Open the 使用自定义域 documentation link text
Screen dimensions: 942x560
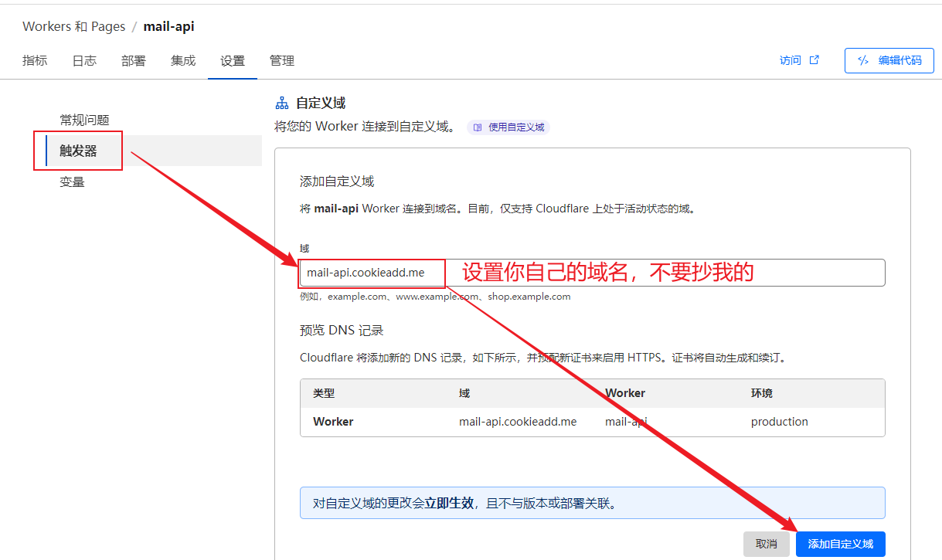(516, 127)
